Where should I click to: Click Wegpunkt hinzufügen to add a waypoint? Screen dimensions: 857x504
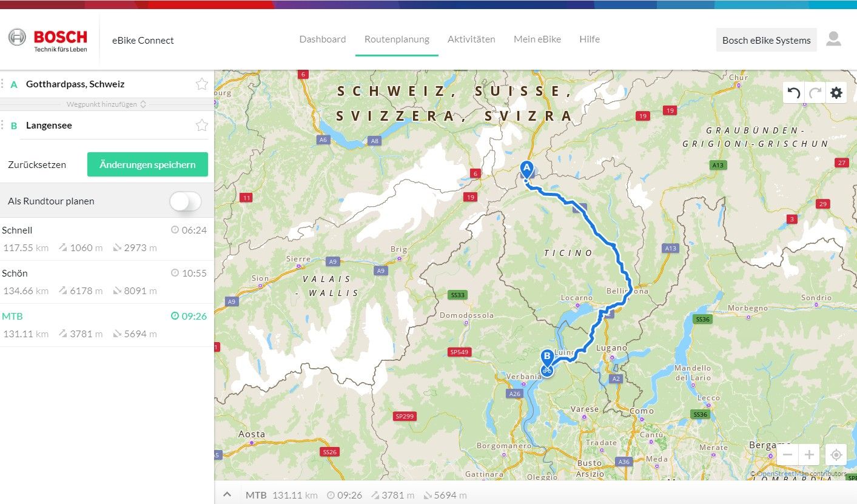click(x=106, y=104)
